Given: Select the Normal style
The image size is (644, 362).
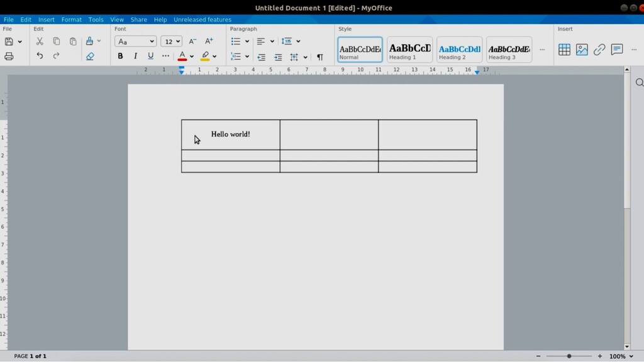Looking at the screenshot, I should pos(360,50).
